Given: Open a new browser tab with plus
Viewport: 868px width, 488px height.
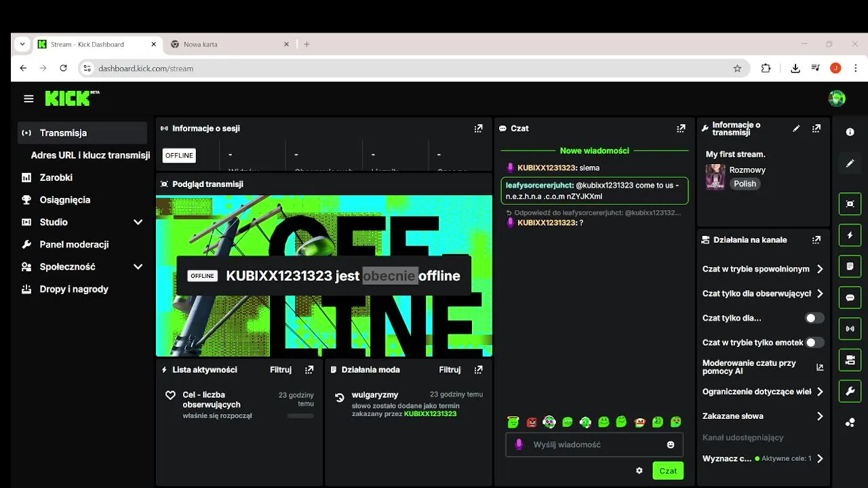Looking at the screenshot, I should tap(307, 44).
